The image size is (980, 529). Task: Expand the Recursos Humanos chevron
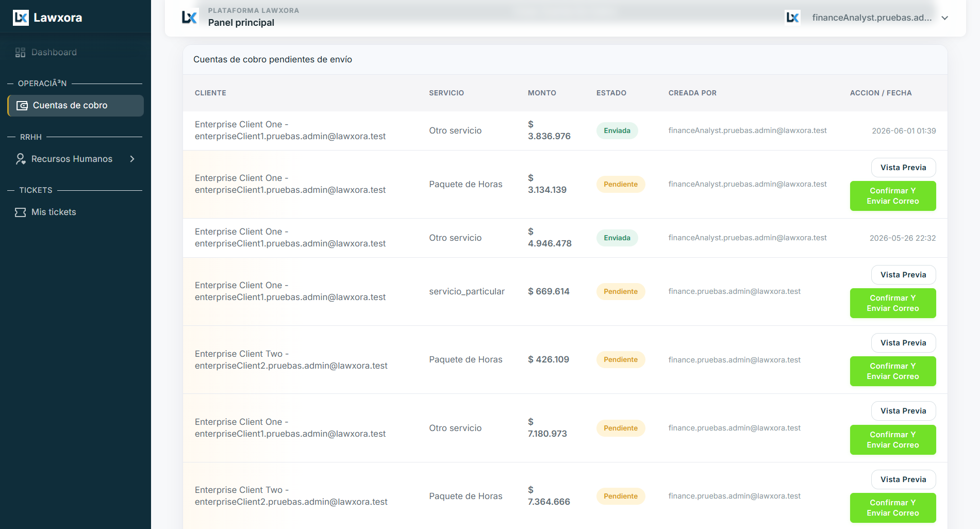tap(132, 159)
